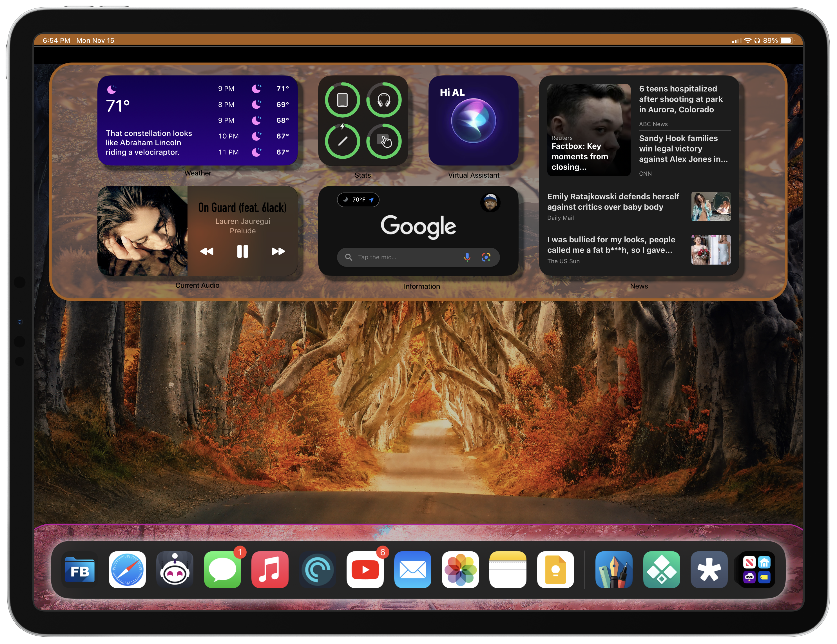The height and width of the screenshot is (644, 837).
Task: Activate the Siri orb widget
Action: click(473, 121)
